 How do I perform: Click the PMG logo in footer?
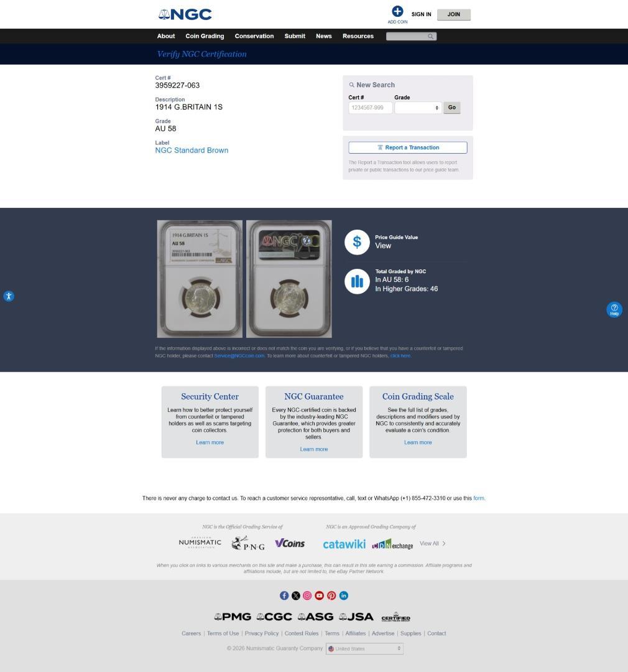click(x=233, y=617)
